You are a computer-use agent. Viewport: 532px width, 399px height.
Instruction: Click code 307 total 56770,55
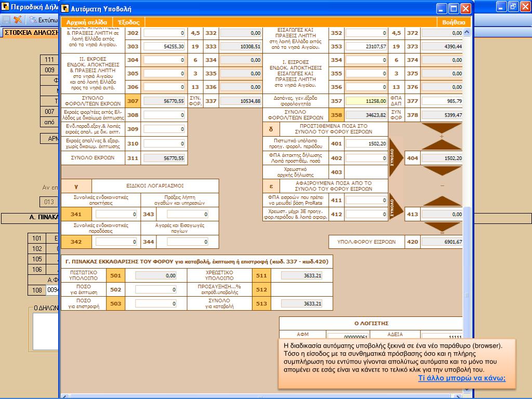(164, 101)
